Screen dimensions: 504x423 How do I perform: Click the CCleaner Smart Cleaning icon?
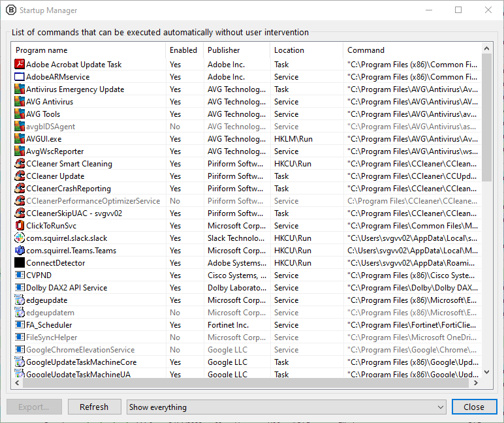pyautogui.click(x=20, y=164)
